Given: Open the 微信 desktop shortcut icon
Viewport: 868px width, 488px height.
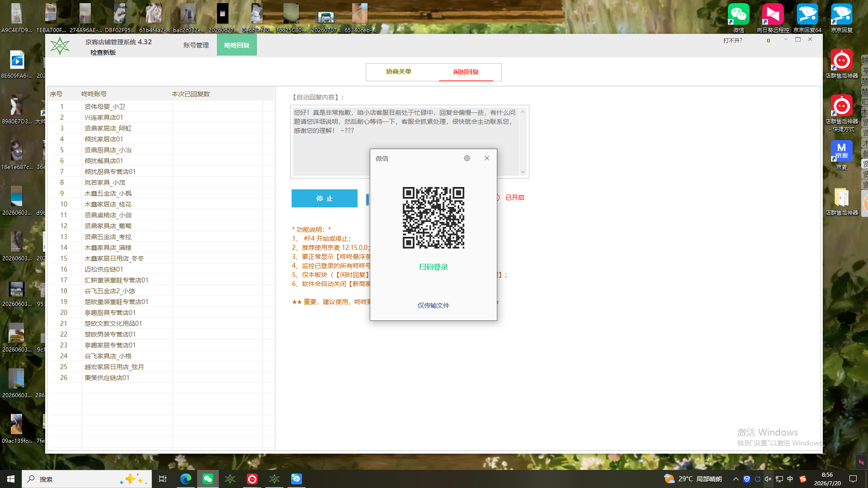Looking at the screenshot, I should [739, 18].
